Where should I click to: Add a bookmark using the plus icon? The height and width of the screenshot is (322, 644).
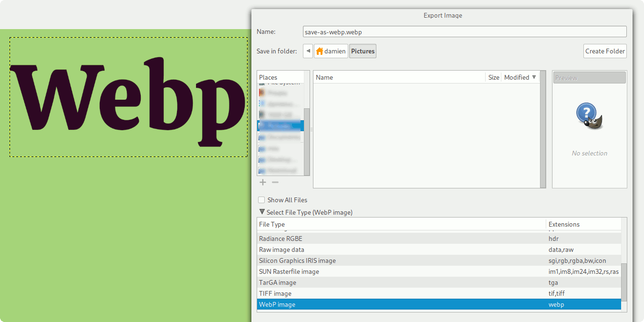click(x=262, y=182)
